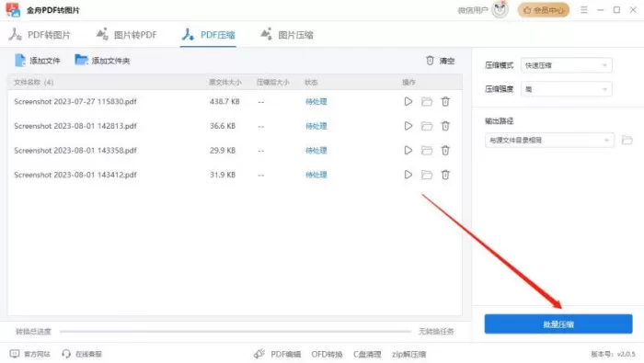Click the overall conversion progress bar
The image size is (644, 363).
[235, 331]
